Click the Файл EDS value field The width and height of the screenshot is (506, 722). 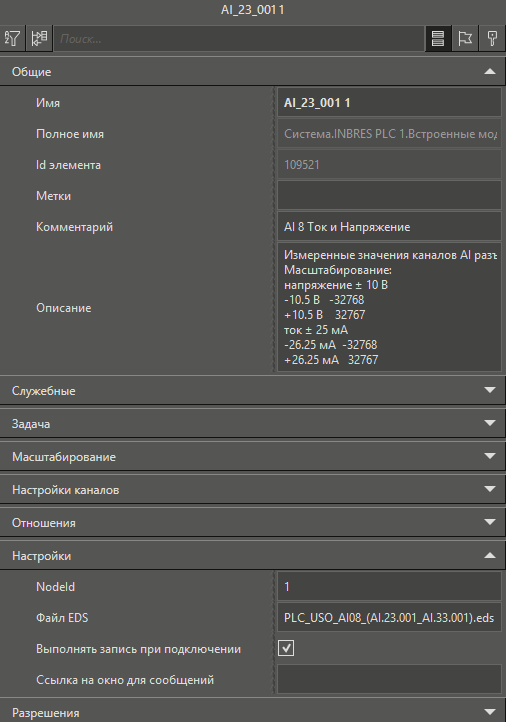[389, 617]
